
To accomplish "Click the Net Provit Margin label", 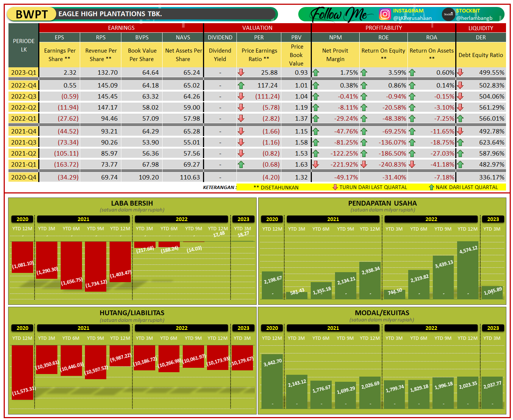I will click(x=335, y=55).
